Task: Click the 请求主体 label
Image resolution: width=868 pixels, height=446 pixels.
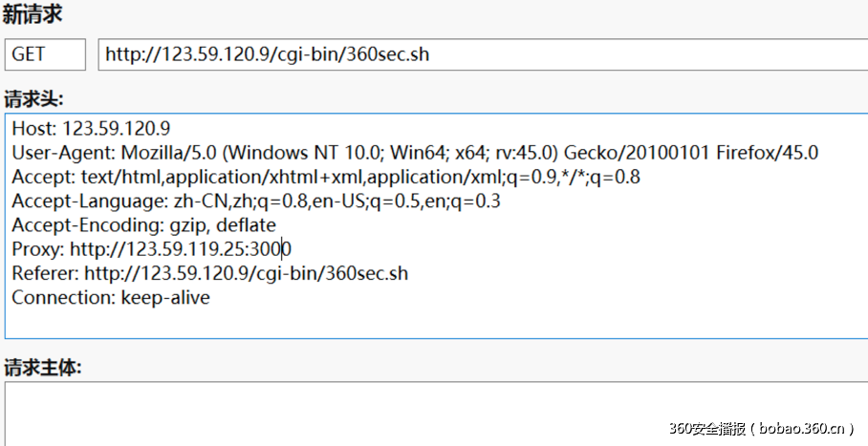Action: 42,368
